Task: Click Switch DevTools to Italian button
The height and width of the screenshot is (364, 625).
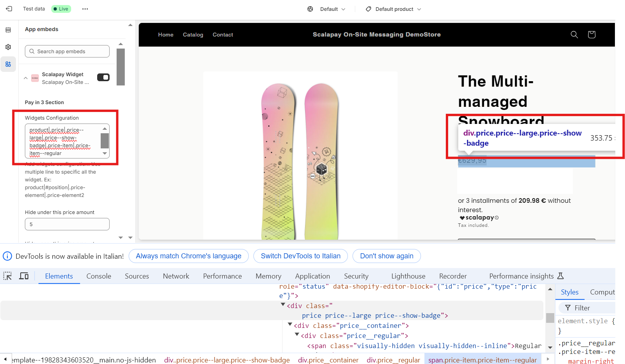Action: pyautogui.click(x=300, y=256)
